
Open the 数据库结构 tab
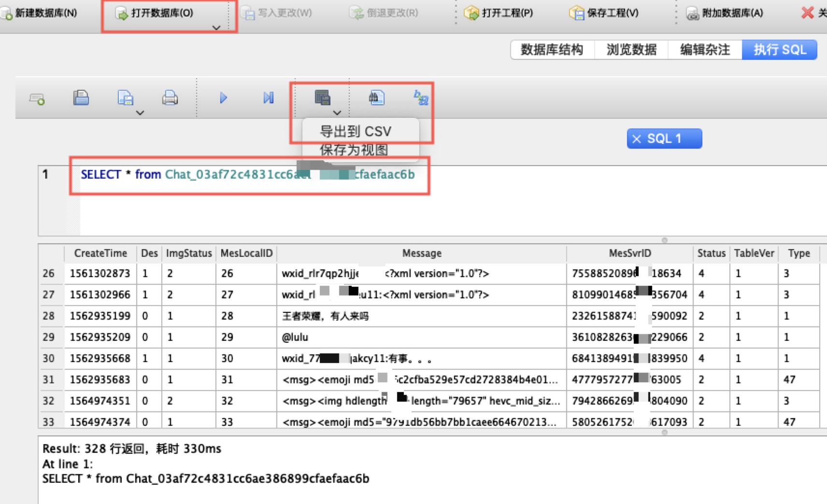[552, 50]
